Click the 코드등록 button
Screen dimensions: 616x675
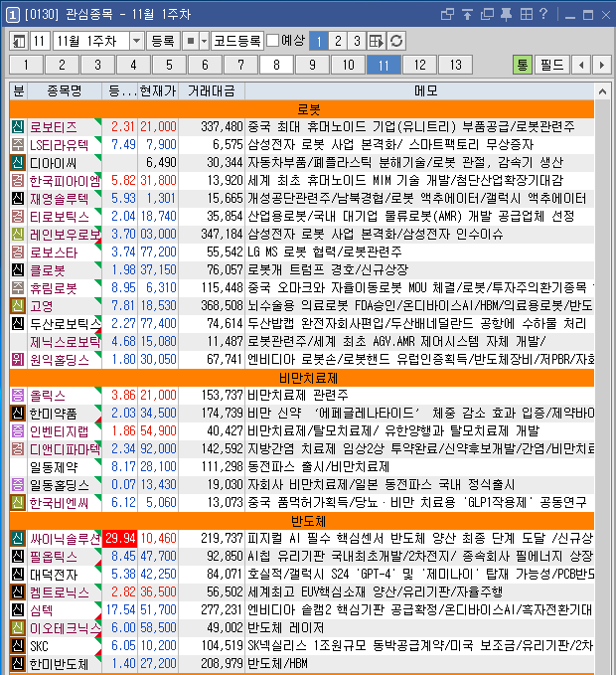click(237, 41)
